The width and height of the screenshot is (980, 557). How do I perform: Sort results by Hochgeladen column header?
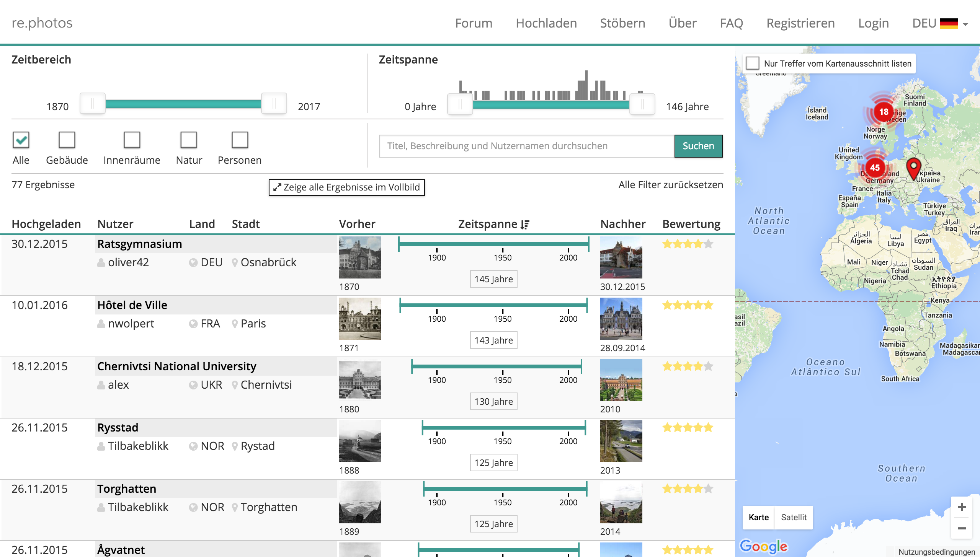[x=46, y=224]
